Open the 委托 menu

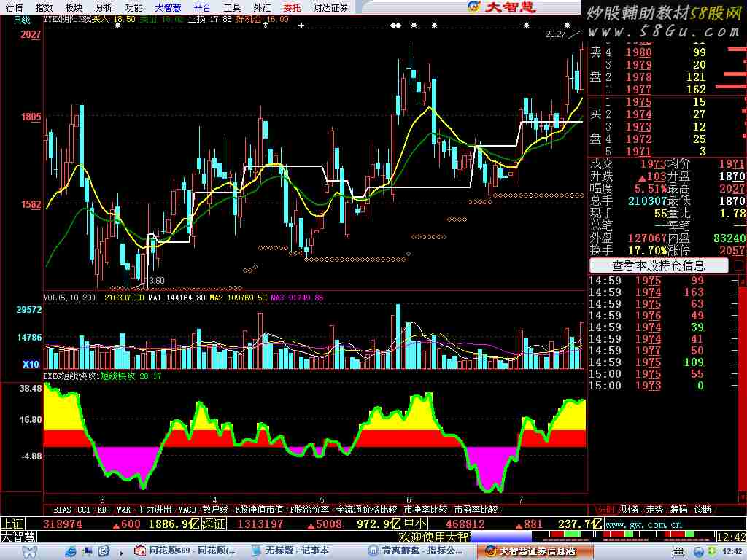point(292,7)
